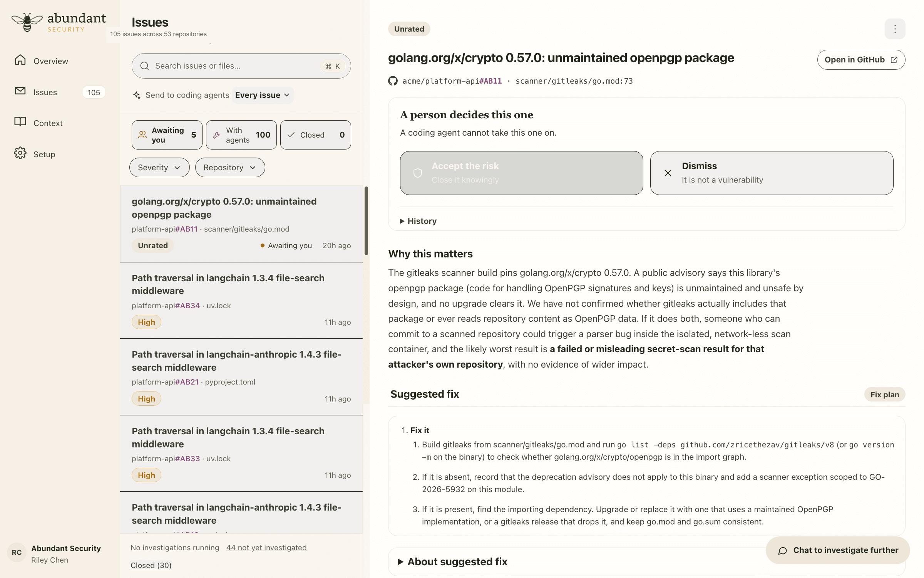Screen dimensions: 924x578
Task: Click Dismiss not a vulnerability button
Action: click(772, 173)
